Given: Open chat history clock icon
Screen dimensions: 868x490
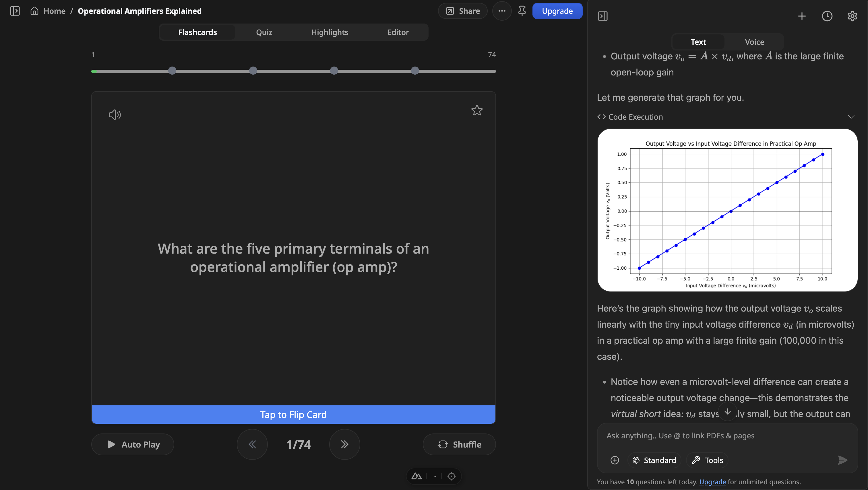Looking at the screenshot, I should point(827,16).
